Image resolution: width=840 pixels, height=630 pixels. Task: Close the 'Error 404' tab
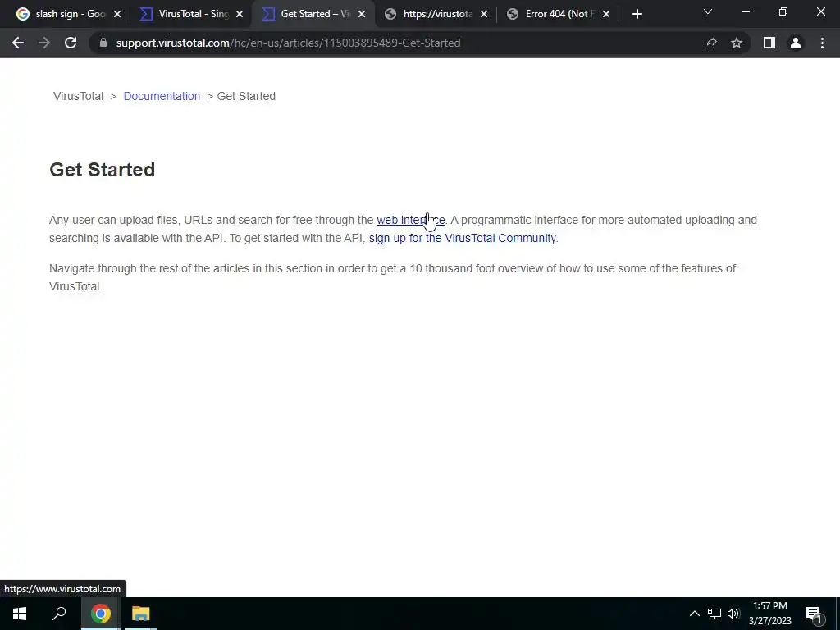(606, 14)
